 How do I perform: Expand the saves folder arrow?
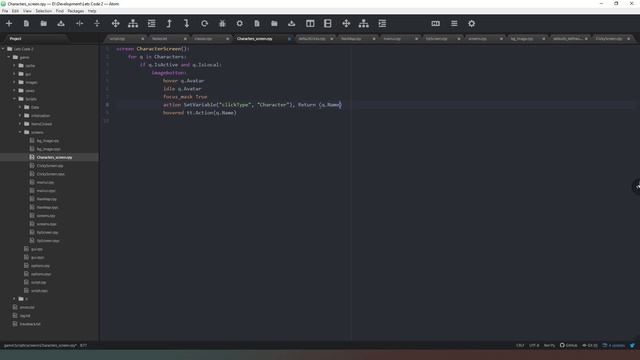click(14, 91)
